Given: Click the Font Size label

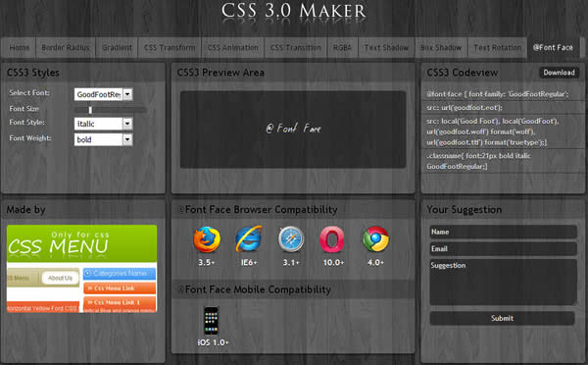Looking at the screenshot, I should coord(24,109).
